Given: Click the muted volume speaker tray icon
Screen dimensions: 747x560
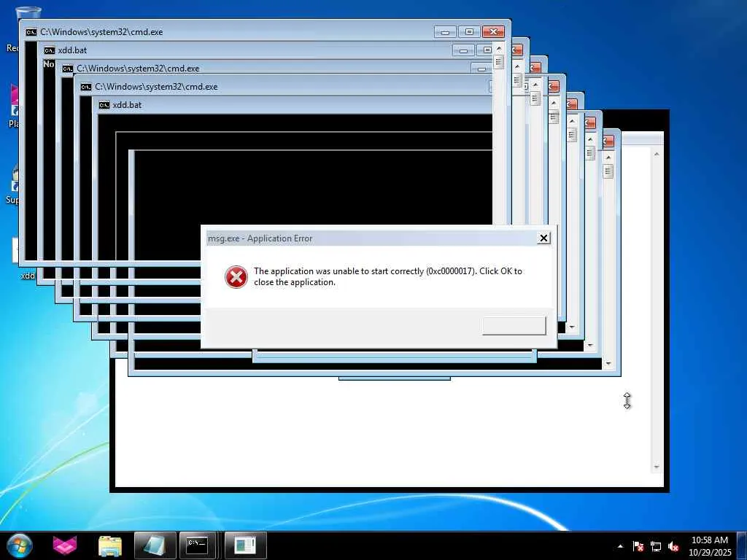Looking at the screenshot, I should pyautogui.click(x=673, y=546).
